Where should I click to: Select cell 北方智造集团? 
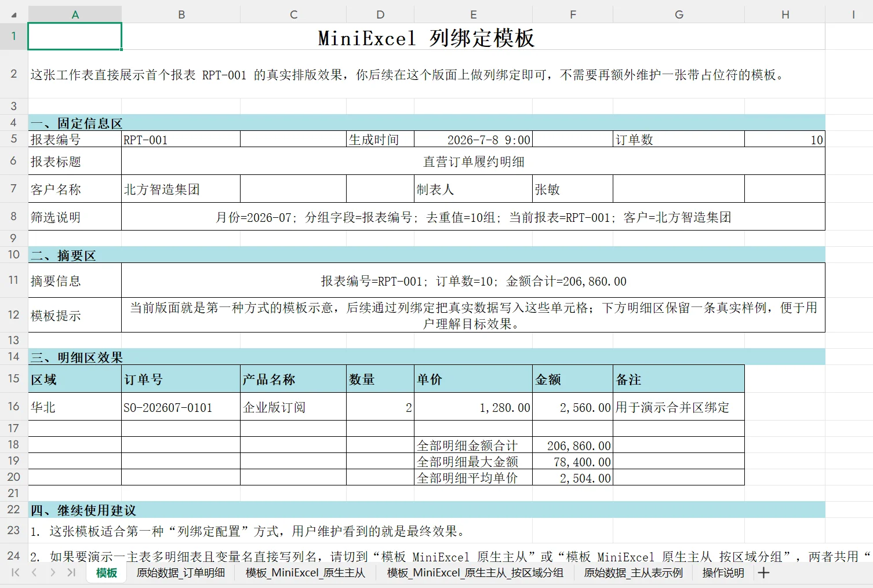[181, 189]
